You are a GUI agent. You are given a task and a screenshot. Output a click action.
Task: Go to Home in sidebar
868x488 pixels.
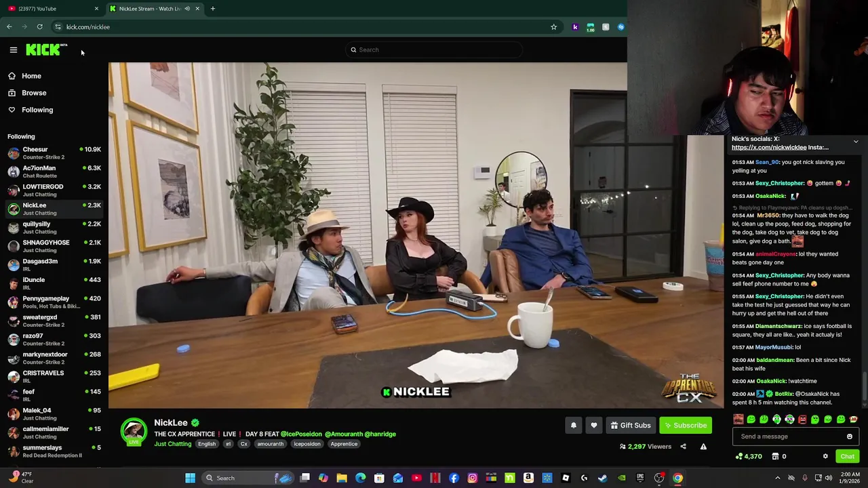31,76
